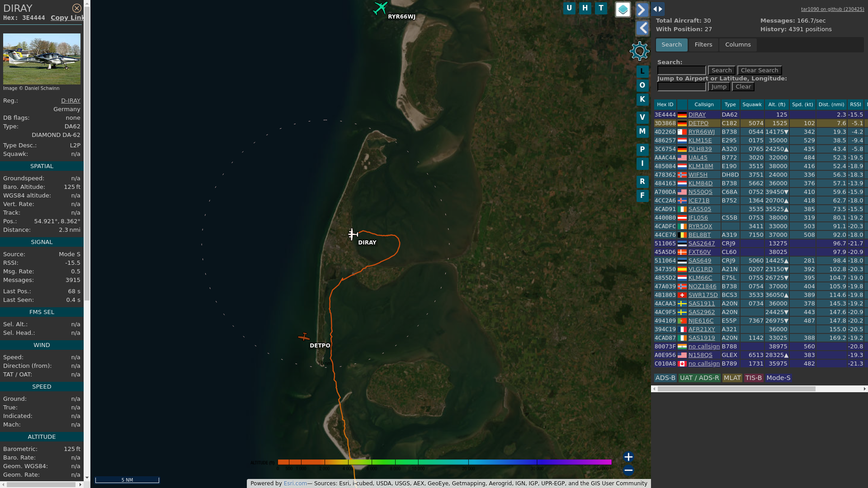The width and height of the screenshot is (868, 488).
Task: Click the DIRAY aircraft photo thumbnail
Action: pos(42,59)
